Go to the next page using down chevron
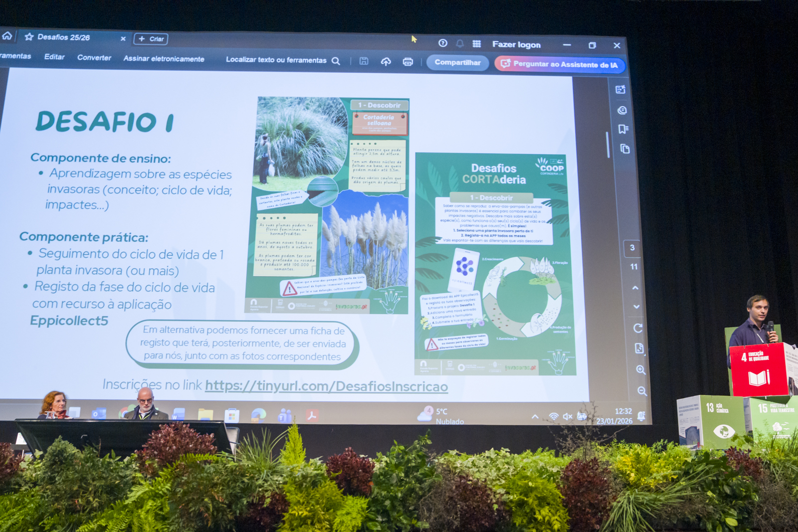The width and height of the screenshot is (798, 532). click(x=636, y=307)
